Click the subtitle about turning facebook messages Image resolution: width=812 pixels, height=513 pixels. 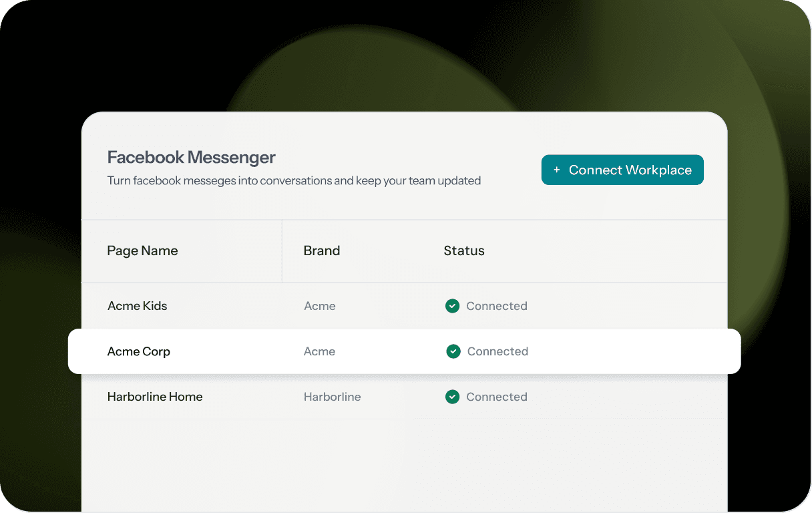(294, 180)
